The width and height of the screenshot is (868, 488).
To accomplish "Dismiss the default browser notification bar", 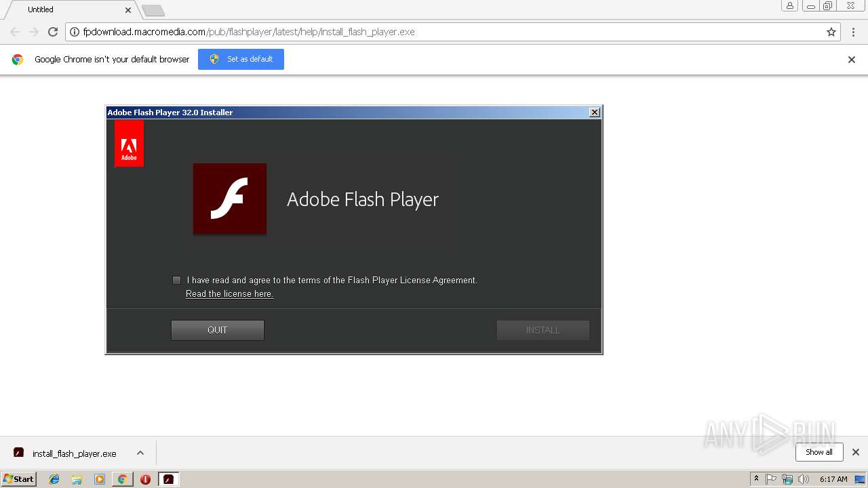I will point(852,60).
